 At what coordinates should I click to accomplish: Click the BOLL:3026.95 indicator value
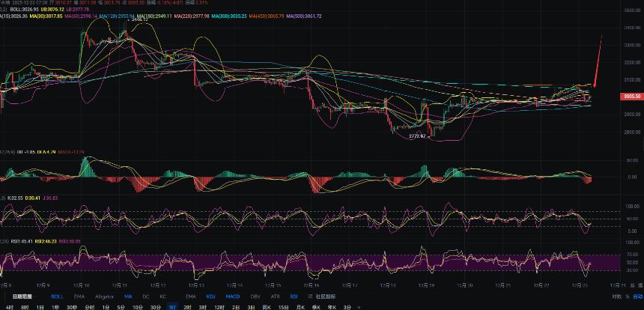point(25,9)
